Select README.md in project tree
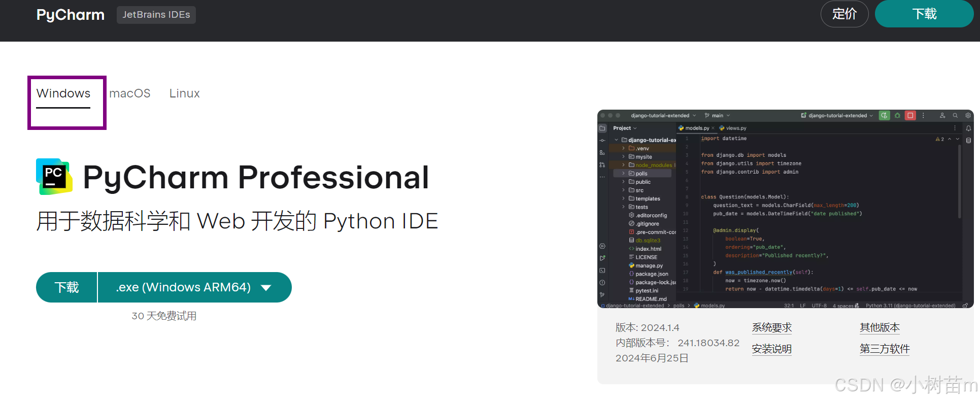The image size is (980, 401). click(648, 299)
